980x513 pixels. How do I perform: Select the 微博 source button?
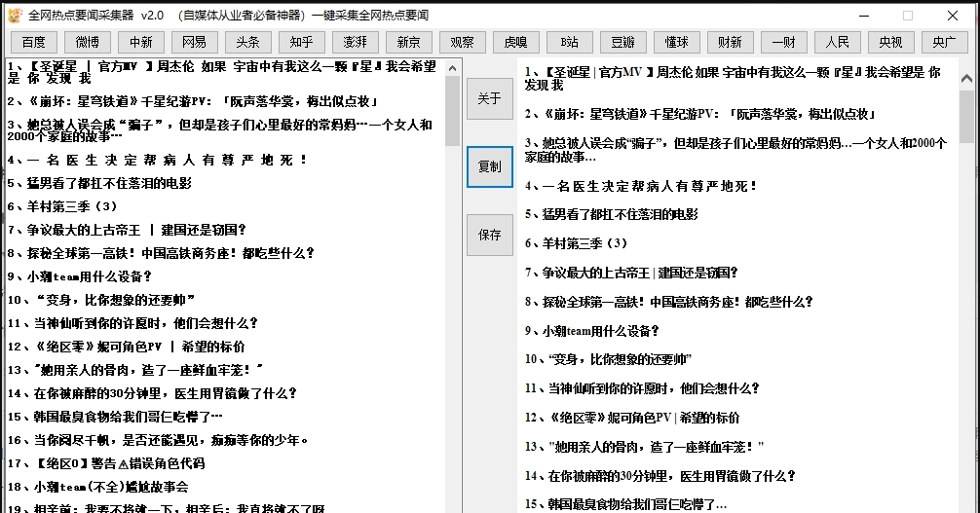[88, 43]
